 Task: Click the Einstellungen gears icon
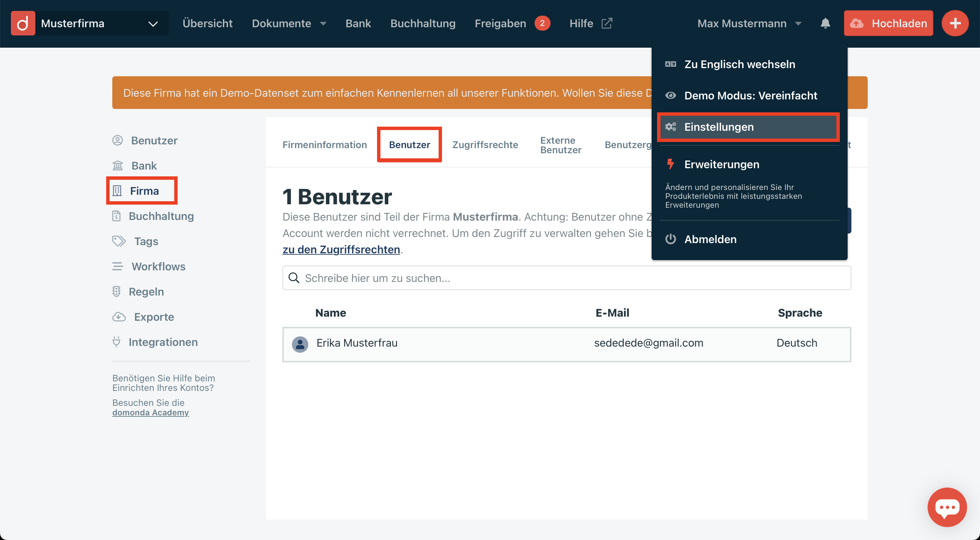point(671,127)
